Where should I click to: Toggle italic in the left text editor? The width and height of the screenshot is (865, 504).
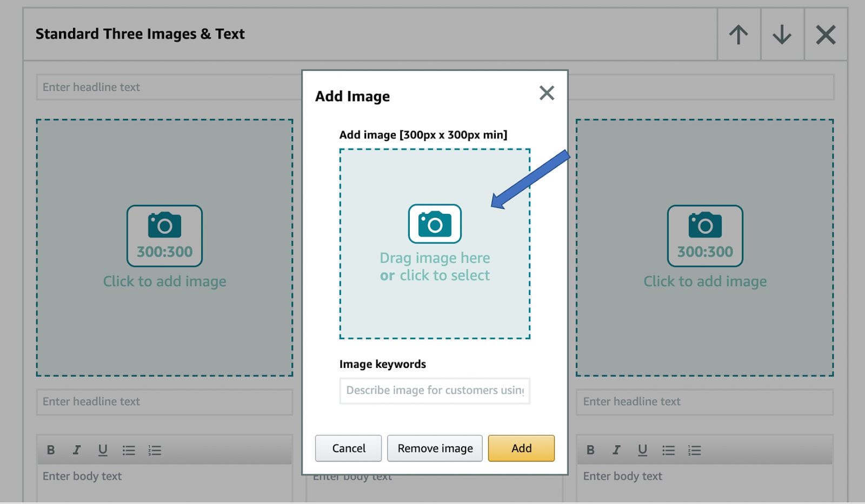(x=77, y=450)
